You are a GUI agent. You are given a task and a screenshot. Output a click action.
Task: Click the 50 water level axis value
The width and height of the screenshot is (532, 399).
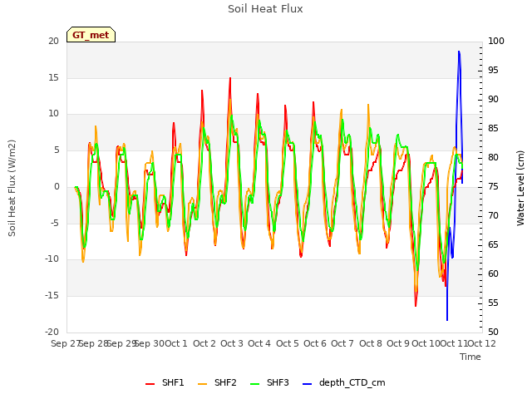(493, 332)
